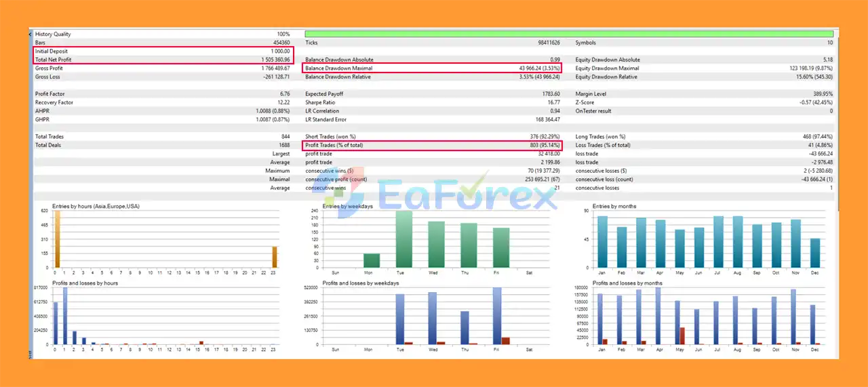868x387 pixels.
Task: Click the Recovery Factor value 12.22
Action: (284, 102)
